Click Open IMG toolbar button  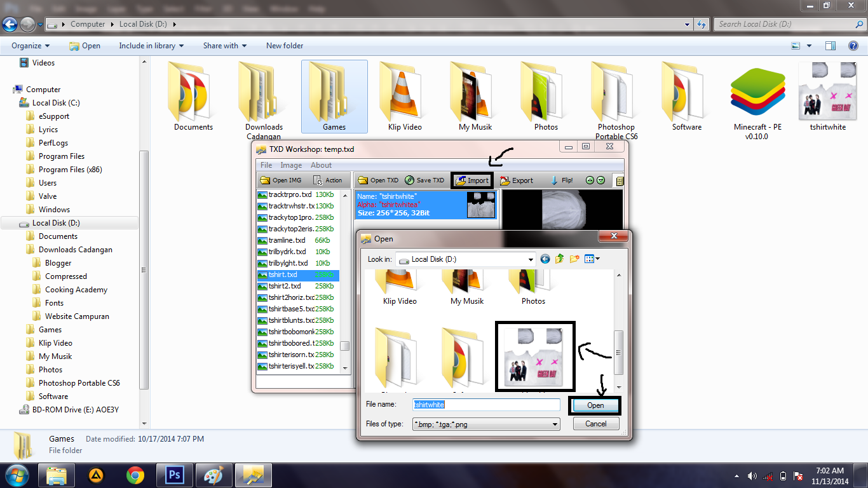click(281, 180)
